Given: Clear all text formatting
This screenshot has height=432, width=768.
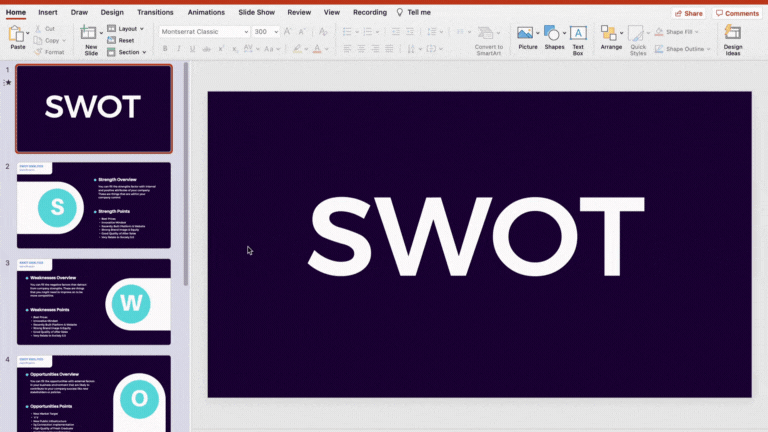Looking at the screenshot, I should click(323, 31).
